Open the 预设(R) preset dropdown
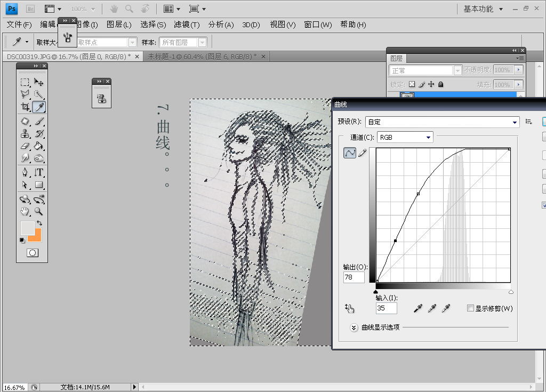This screenshot has width=546, height=392. (x=442, y=122)
